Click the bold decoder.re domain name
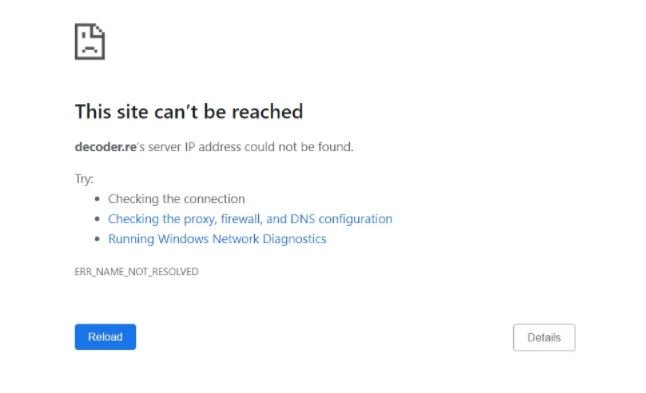The width and height of the screenshot is (646, 393). click(x=105, y=147)
